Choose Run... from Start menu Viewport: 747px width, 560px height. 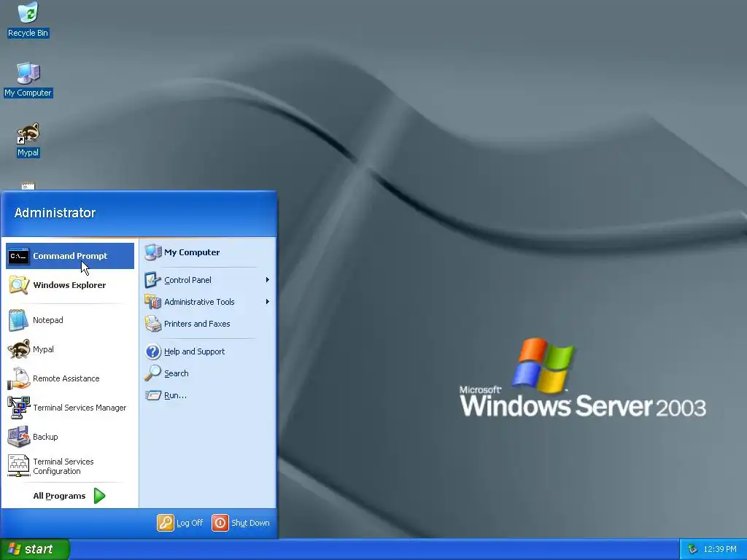tap(208, 395)
